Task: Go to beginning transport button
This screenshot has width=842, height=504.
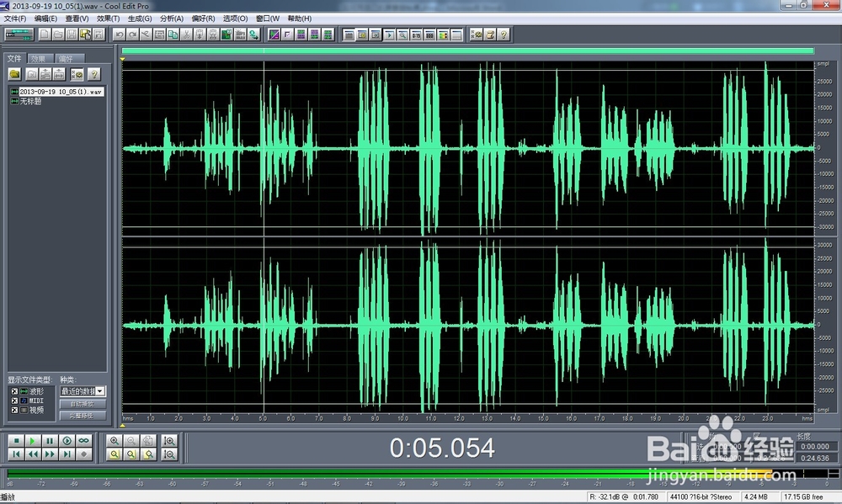Action: [16, 454]
